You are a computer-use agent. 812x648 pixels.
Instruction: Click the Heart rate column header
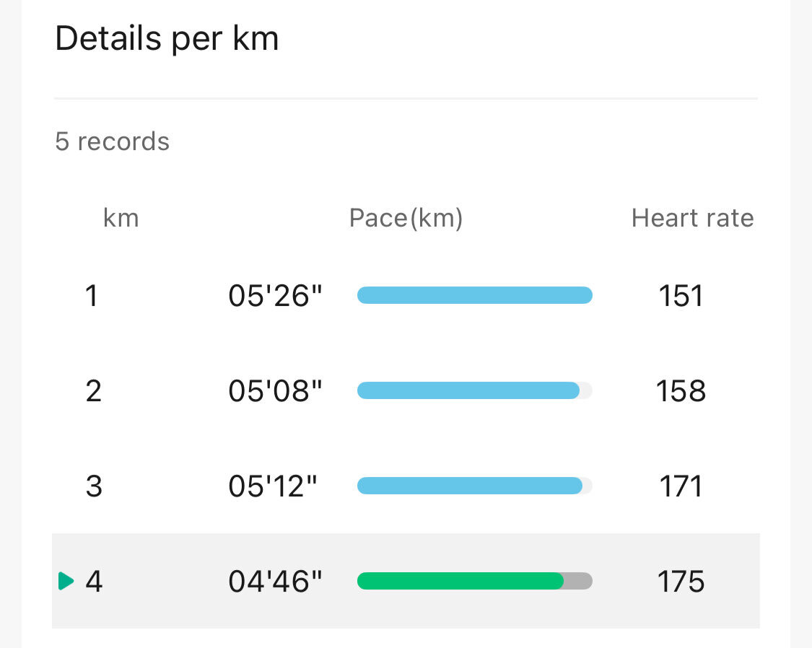[x=692, y=218]
